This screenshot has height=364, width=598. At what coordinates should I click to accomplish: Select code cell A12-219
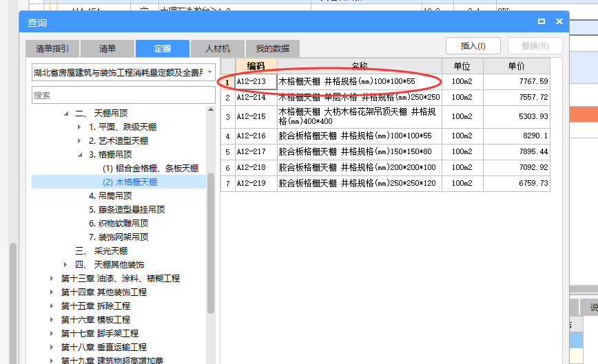[x=256, y=183]
